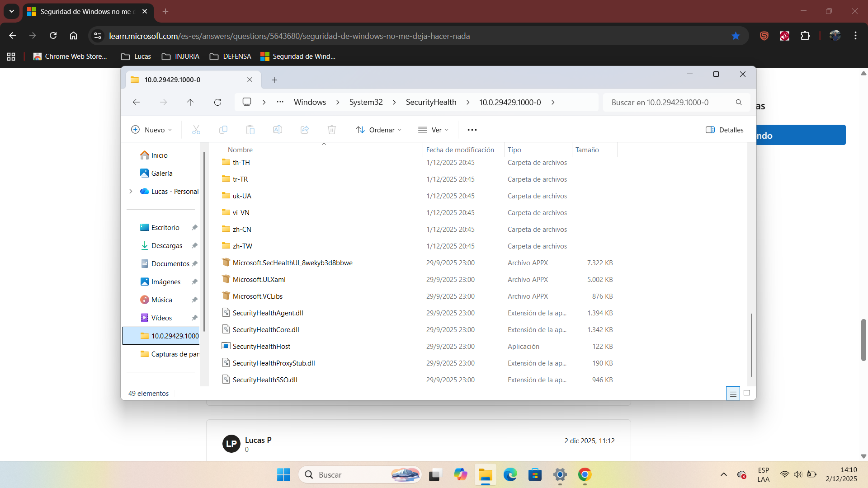The height and width of the screenshot is (488, 868).
Task: Open a new Explorer tab
Action: [x=274, y=80]
